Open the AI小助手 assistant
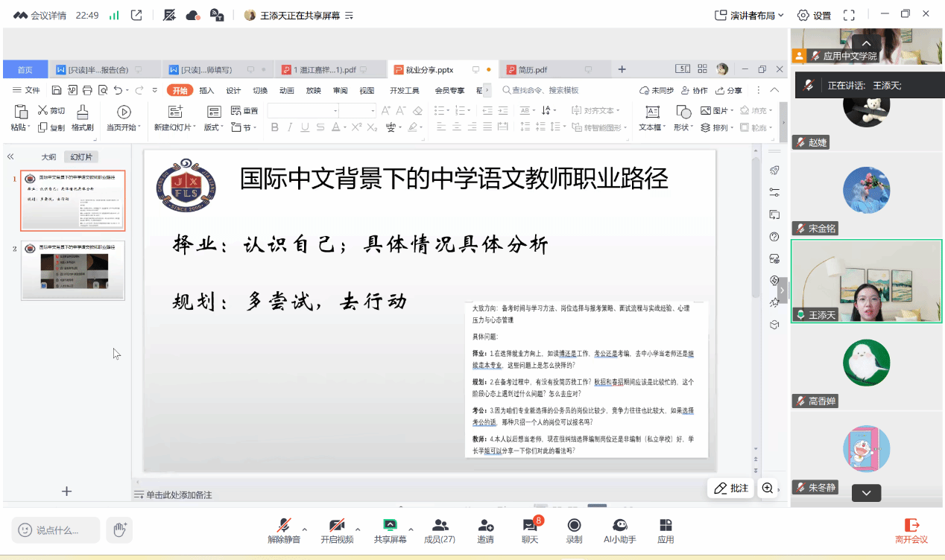The width and height of the screenshot is (945, 560). [619, 526]
